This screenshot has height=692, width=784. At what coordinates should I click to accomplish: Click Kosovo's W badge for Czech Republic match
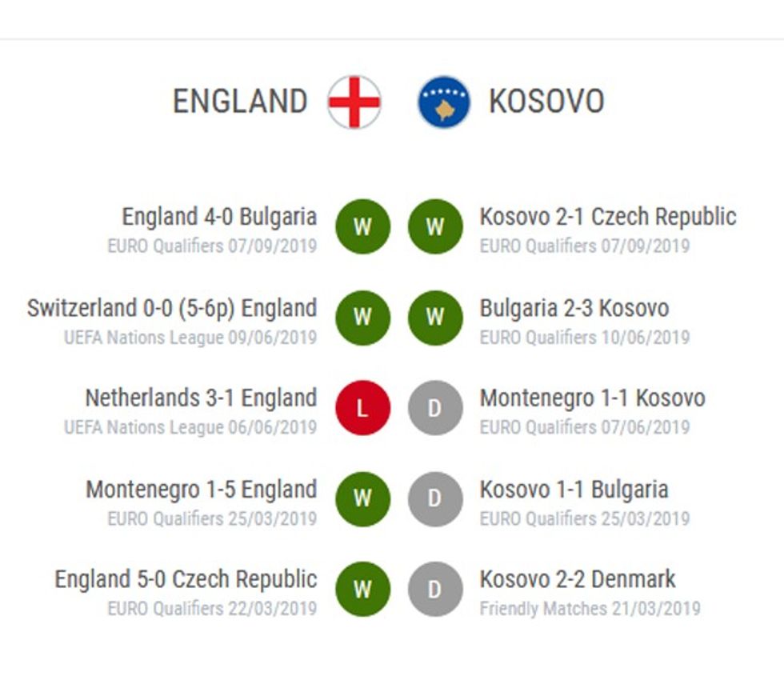(435, 226)
